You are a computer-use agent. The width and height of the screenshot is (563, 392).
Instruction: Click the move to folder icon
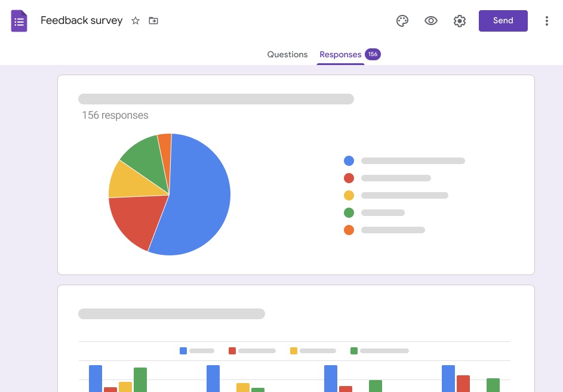(x=153, y=21)
